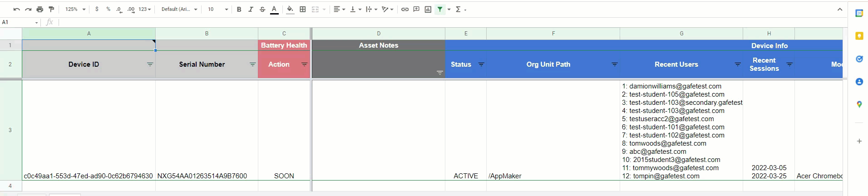Toggle bold formatting
The image size is (868, 196).
click(x=239, y=9)
